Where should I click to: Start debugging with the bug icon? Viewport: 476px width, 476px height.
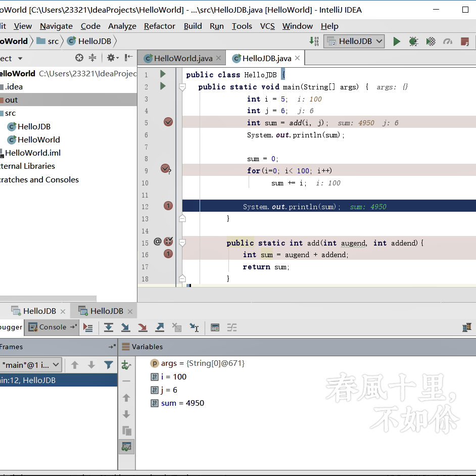pyautogui.click(x=413, y=41)
